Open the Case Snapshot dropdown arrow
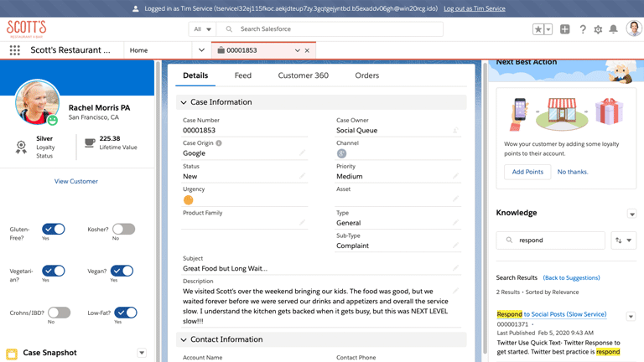Image resolution: width=644 pixels, height=362 pixels. coord(142,353)
